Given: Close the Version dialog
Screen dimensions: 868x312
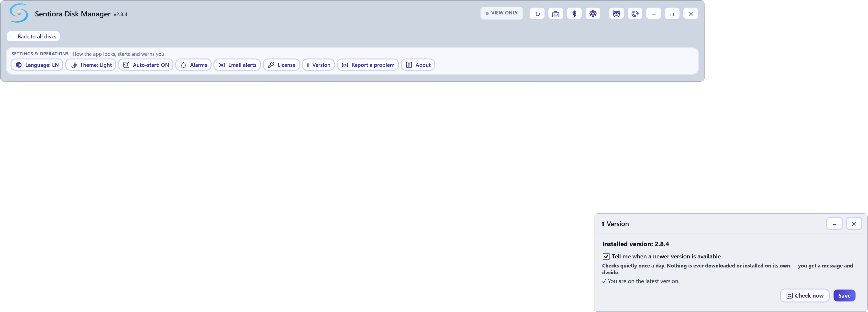Looking at the screenshot, I should click(854, 224).
